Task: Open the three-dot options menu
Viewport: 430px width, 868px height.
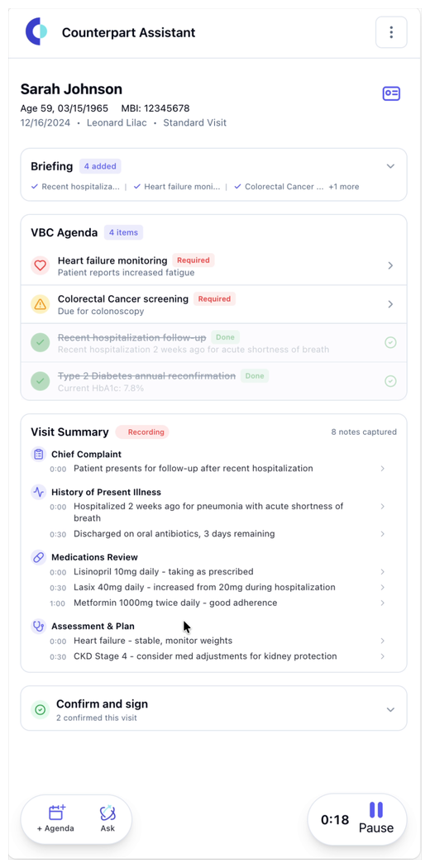Action: [391, 32]
